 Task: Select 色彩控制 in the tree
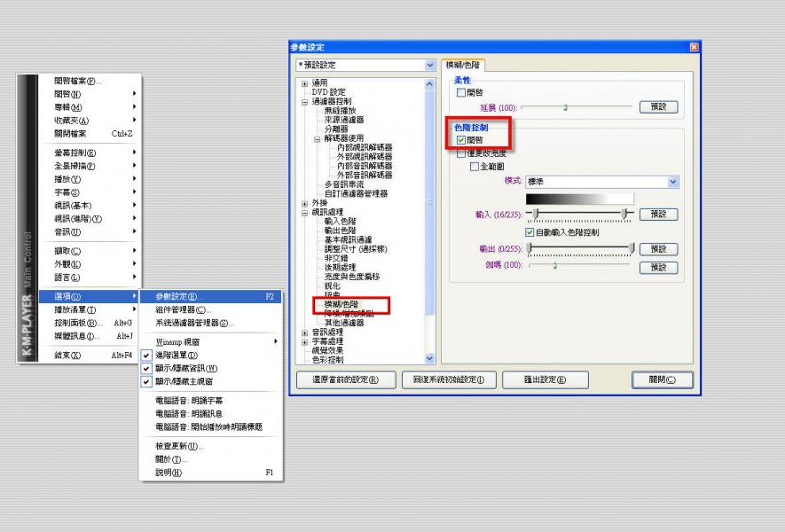click(x=327, y=360)
